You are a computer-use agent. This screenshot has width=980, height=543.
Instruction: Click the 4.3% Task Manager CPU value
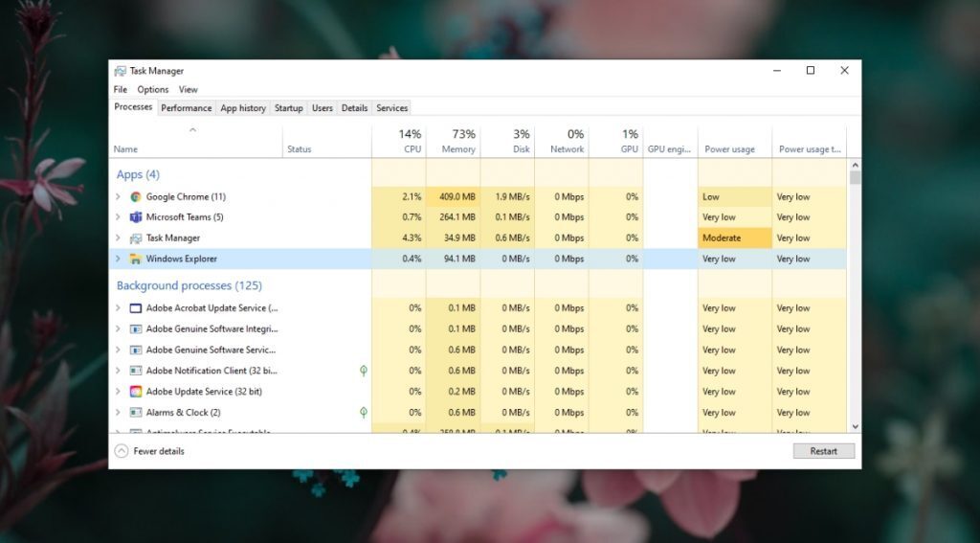412,238
